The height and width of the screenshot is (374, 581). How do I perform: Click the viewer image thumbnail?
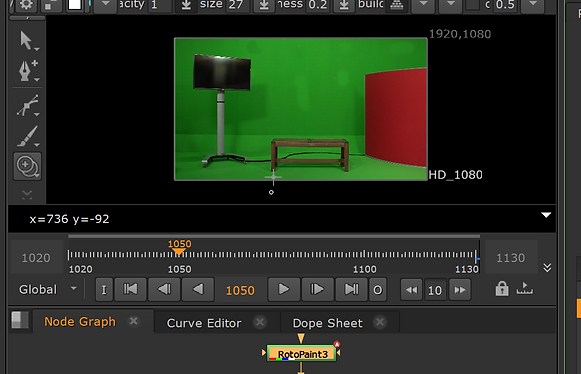coord(301,109)
